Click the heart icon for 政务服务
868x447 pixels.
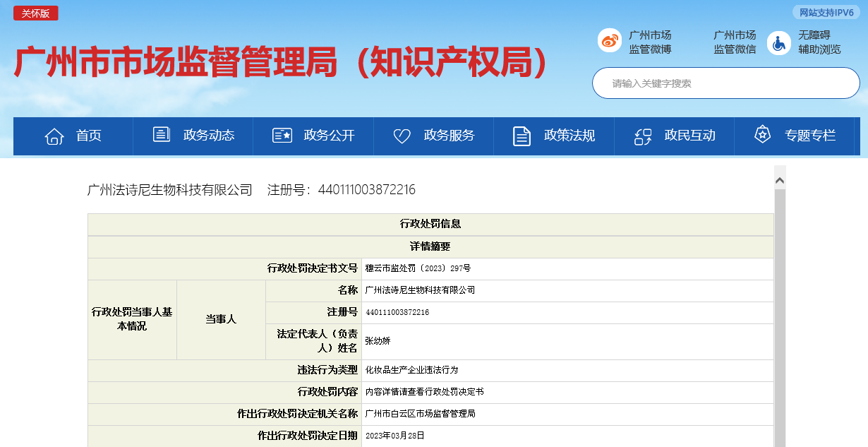(402, 136)
